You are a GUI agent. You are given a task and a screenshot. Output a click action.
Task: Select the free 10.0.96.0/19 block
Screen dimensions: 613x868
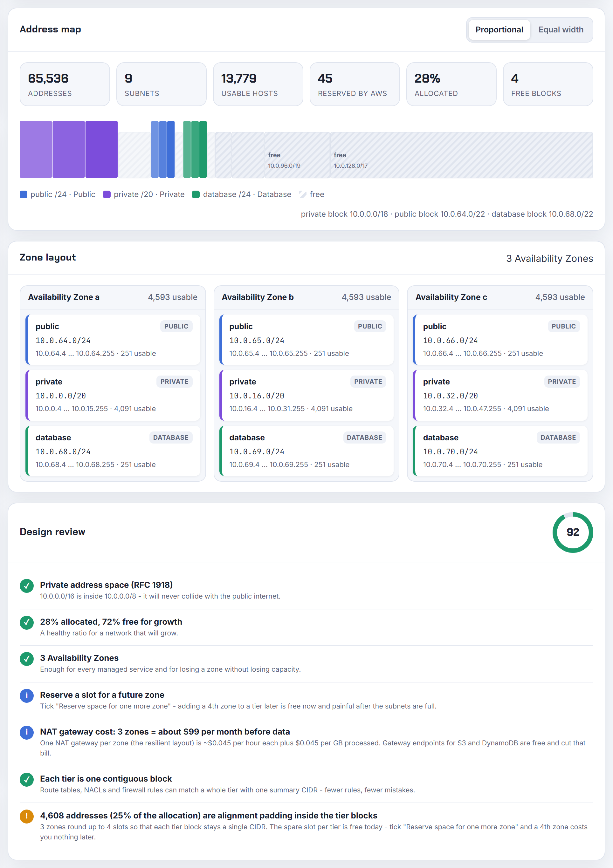(297, 155)
